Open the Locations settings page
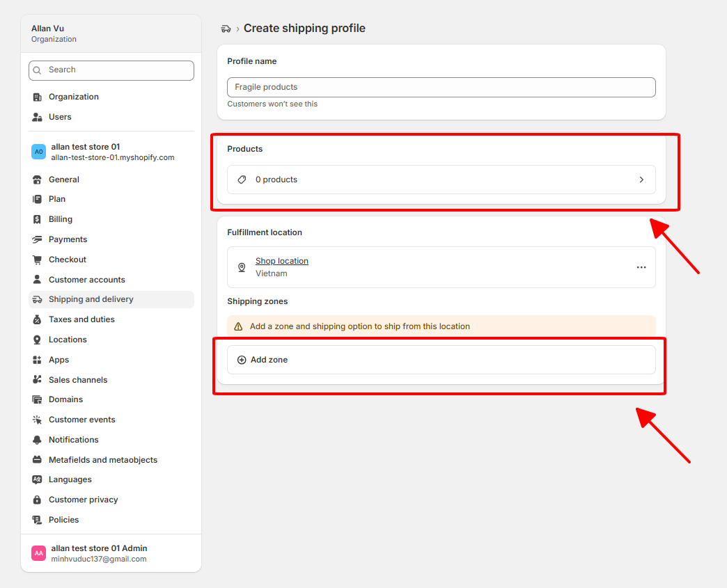727x588 pixels. click(x=111, y=340)
